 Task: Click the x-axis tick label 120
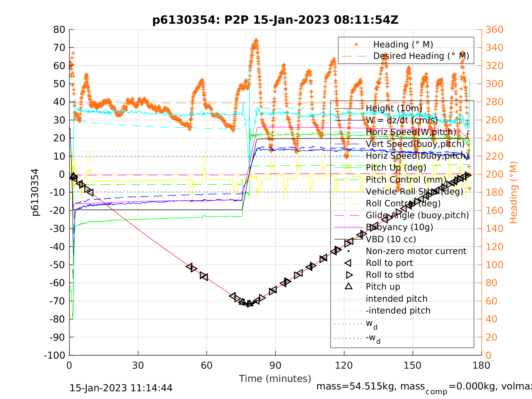coord(344,365)
